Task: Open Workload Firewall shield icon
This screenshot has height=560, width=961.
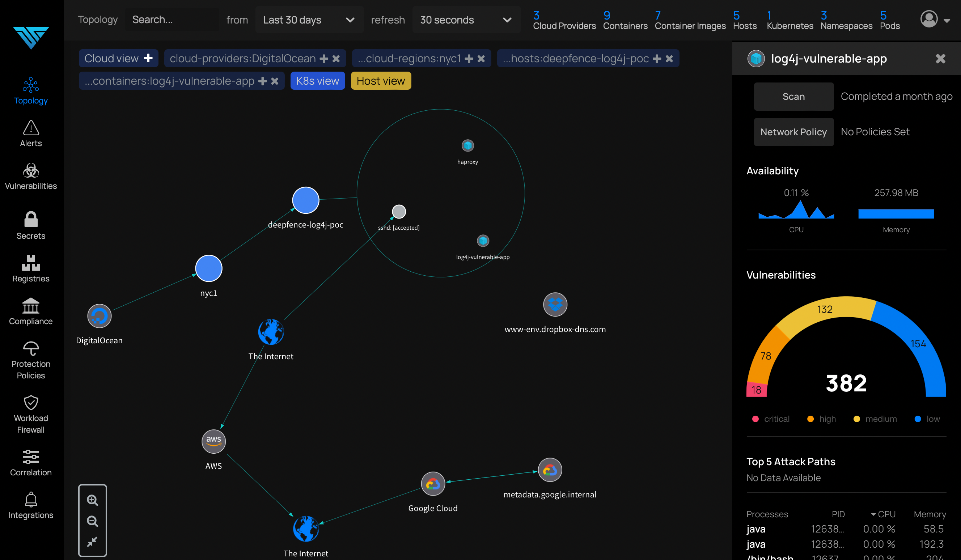Action: pyautogui.click(x=30, y=402)
